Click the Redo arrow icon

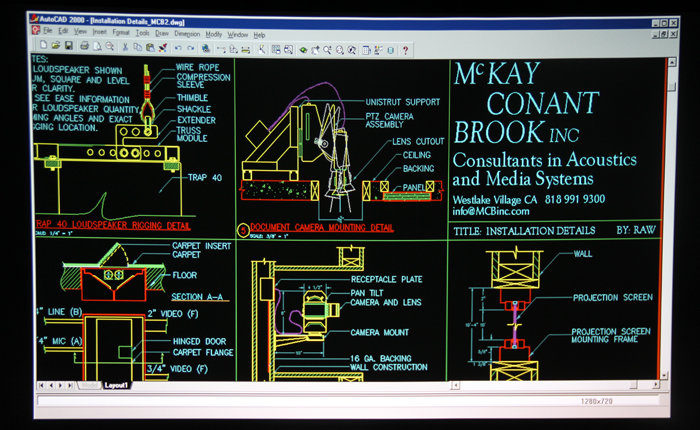(190, 48)
